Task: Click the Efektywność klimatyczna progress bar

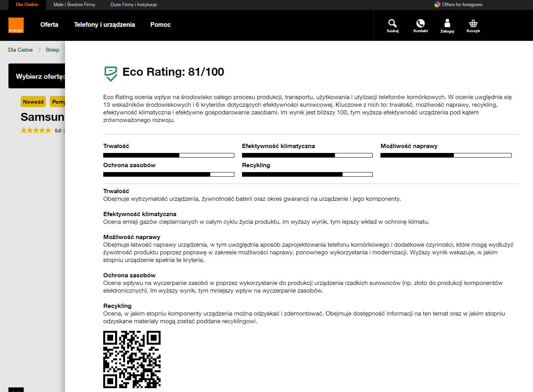Action: [307, 155]
